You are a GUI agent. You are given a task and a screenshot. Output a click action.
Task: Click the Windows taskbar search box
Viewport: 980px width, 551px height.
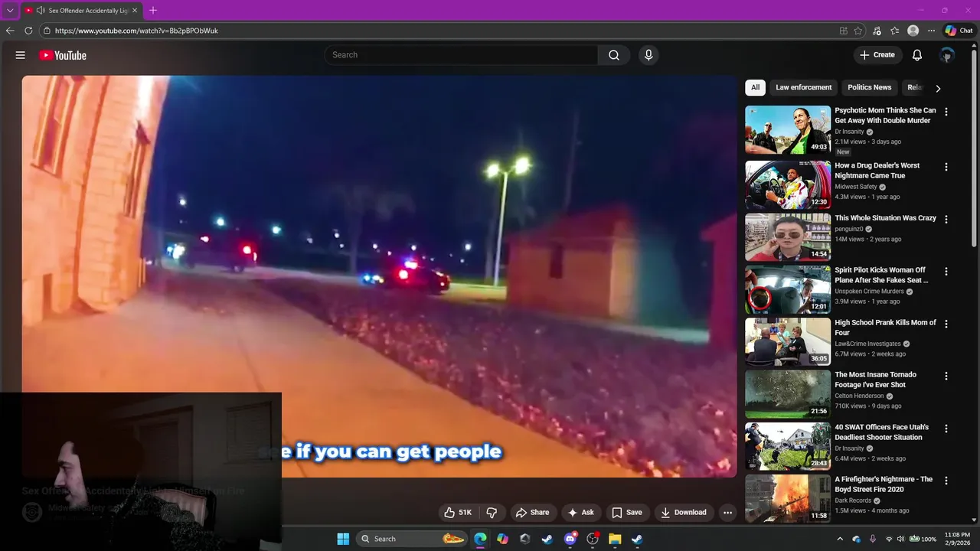pos(413,539)
